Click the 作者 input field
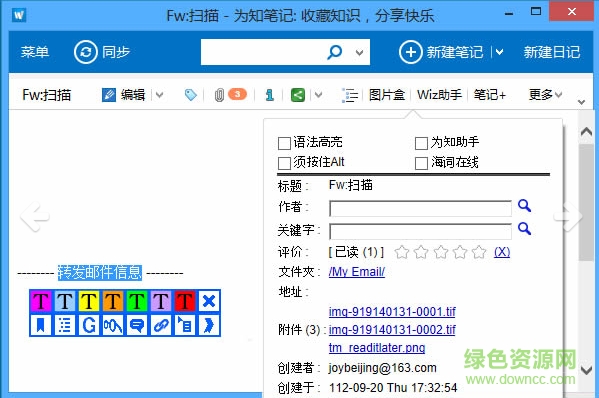Screen dimensions: 599x398 click(420, 209)
